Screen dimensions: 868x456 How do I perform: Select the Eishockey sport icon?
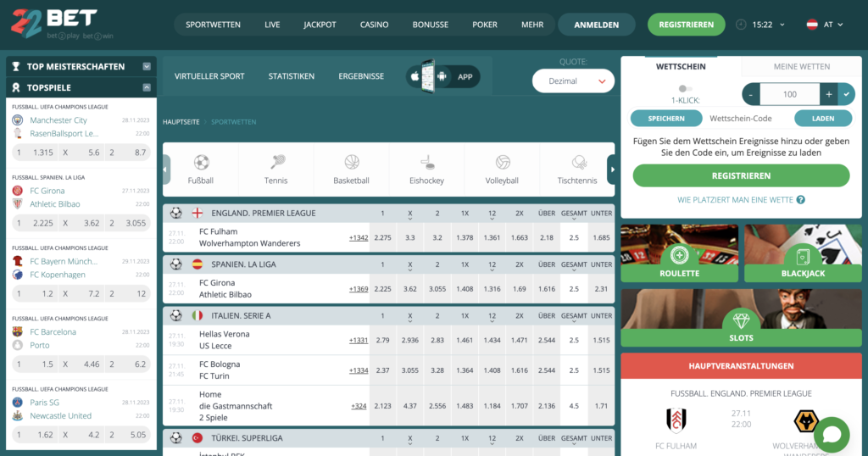427,162
